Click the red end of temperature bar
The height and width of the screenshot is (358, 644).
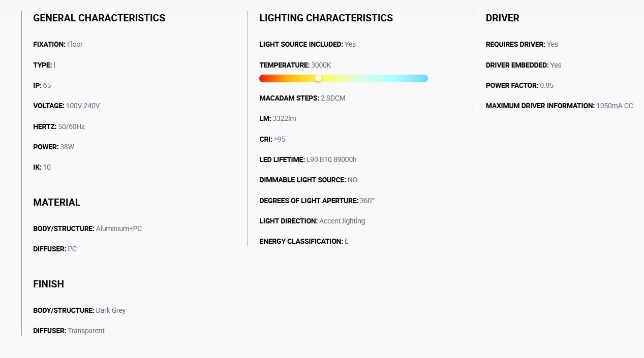(x=264, y=78)
